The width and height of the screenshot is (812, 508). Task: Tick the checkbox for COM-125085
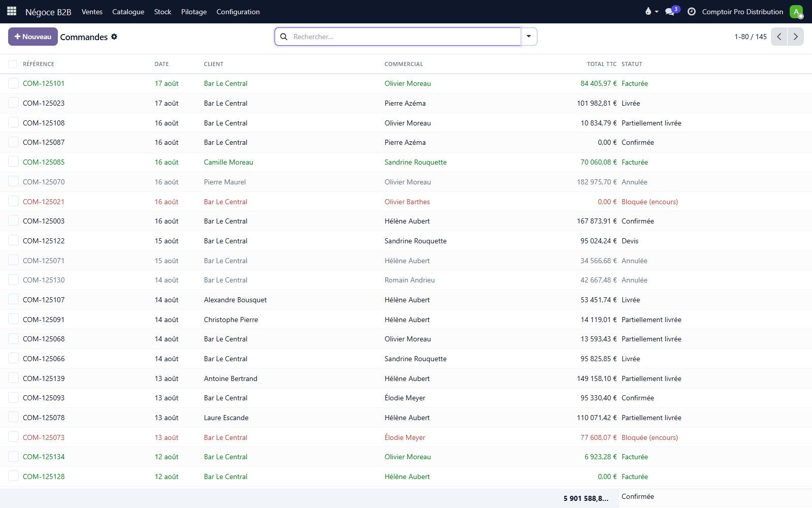(x=13, y=162)
